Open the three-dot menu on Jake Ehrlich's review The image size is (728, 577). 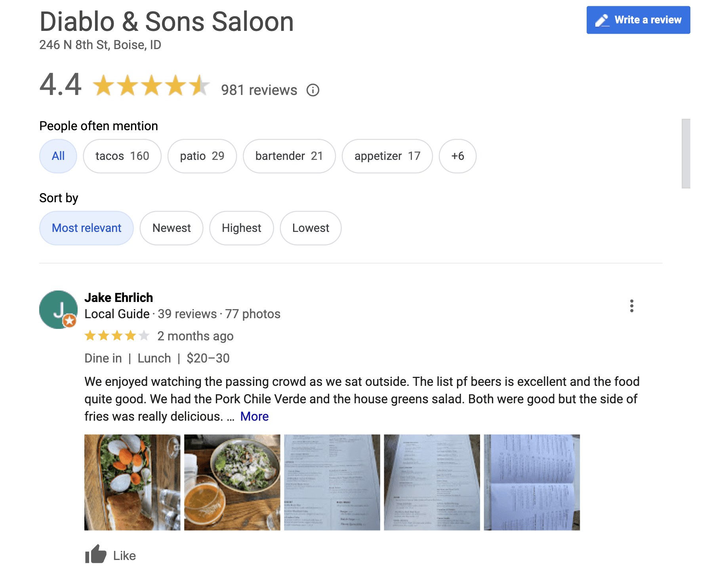point(632,306)
